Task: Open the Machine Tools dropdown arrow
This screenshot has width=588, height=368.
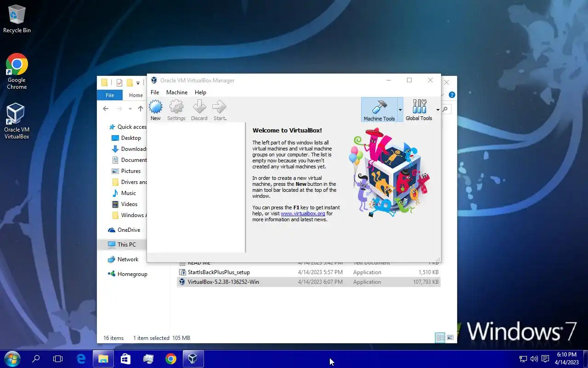Action: click(x=400, y=109)
